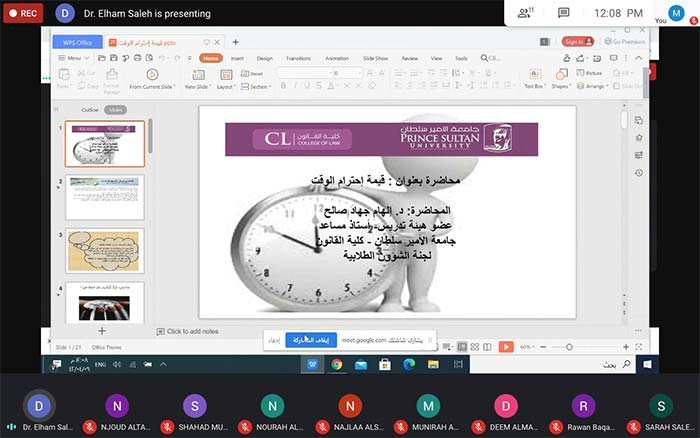The width and height of the screenshot is (700, 438).
Task: Click the WPS Writer taskbar icon
Action: coord(312,365)
